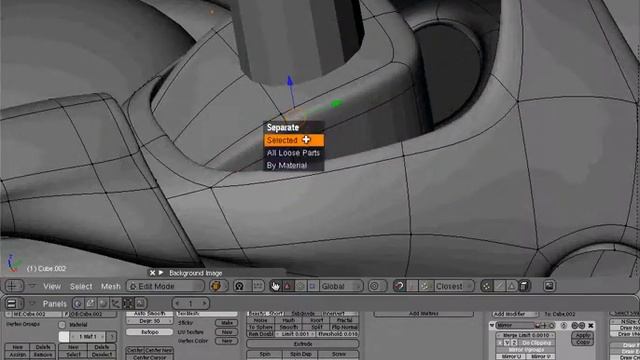The image size is (640, 360).
Task: Click the Center Cursor button
Action: coord(150,358)
